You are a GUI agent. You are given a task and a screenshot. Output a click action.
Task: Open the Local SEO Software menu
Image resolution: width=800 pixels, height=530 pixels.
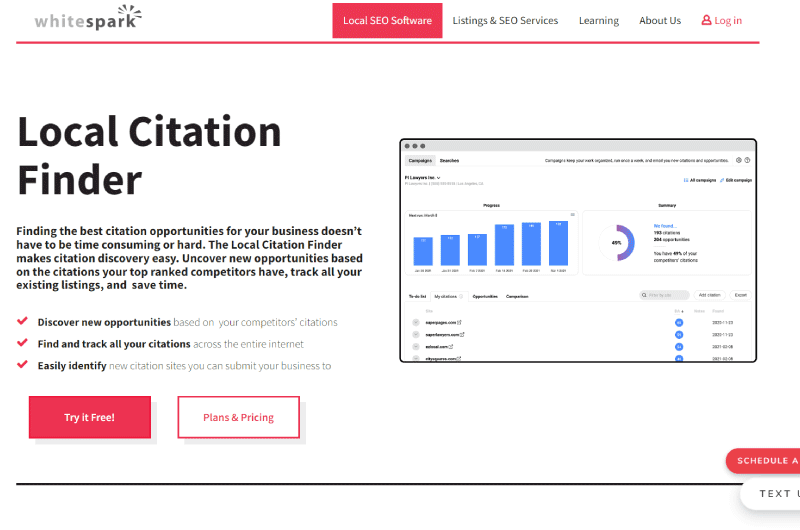tap(387, 20)
